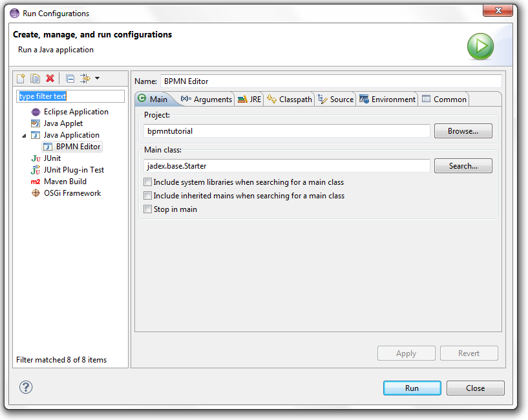Viewport: 528px width, 420px height.
Task: Open the Classpath tab
Action: pyautogui.click(x=290, y=99)
